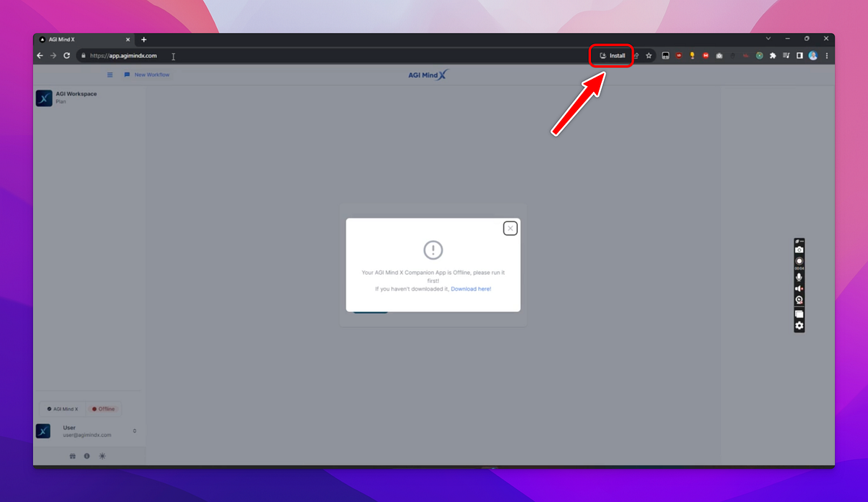
Task: Click the record button on the side toolbar
Action: click(x=799, y=259)
